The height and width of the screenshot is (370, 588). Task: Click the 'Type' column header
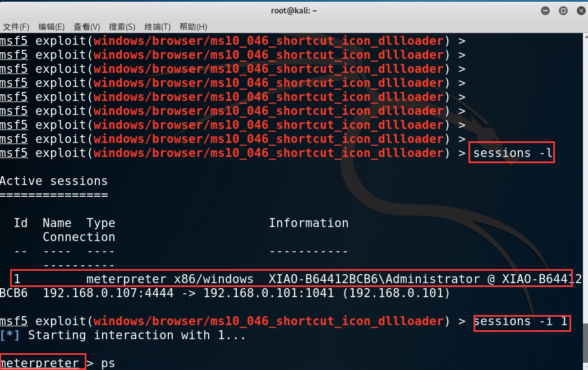coord(101,224)
